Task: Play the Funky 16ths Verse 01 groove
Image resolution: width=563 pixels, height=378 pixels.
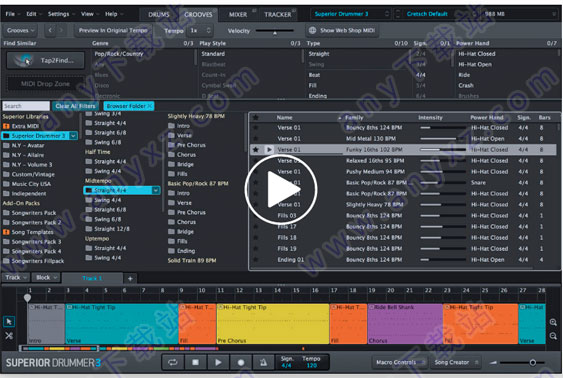Action: [x=269, y=149]
